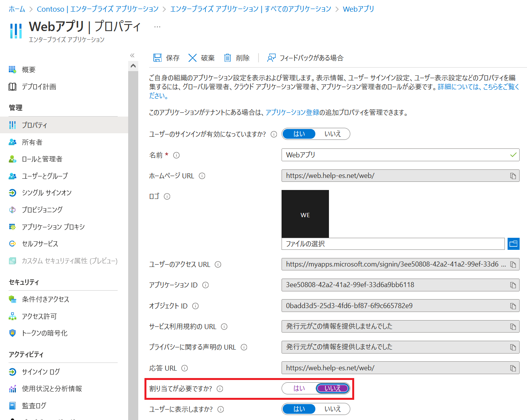Show info tooltip for プライバシーに関する声明の URL
This screenshot has width=527, height=420.
point(244,347)
